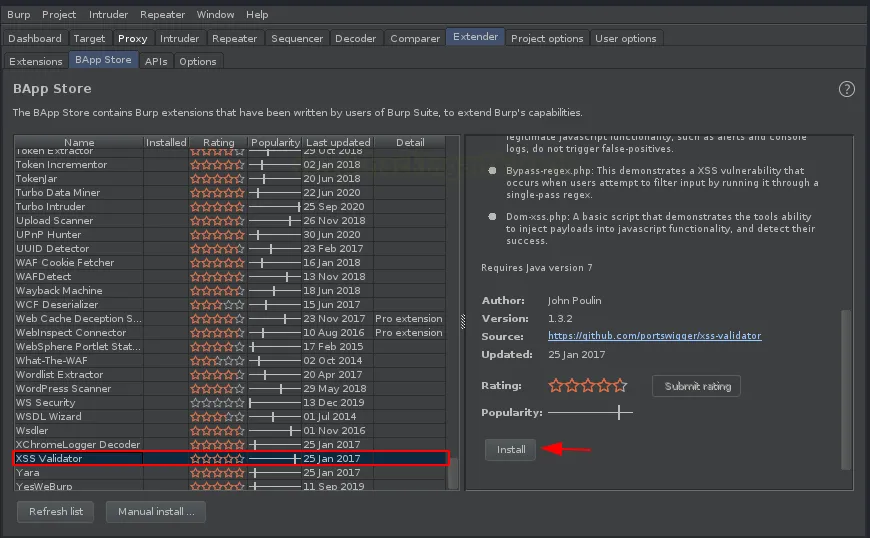Click Submit rating button
The width and height of the screenshot is (870, 538).
tap(697, 386)
